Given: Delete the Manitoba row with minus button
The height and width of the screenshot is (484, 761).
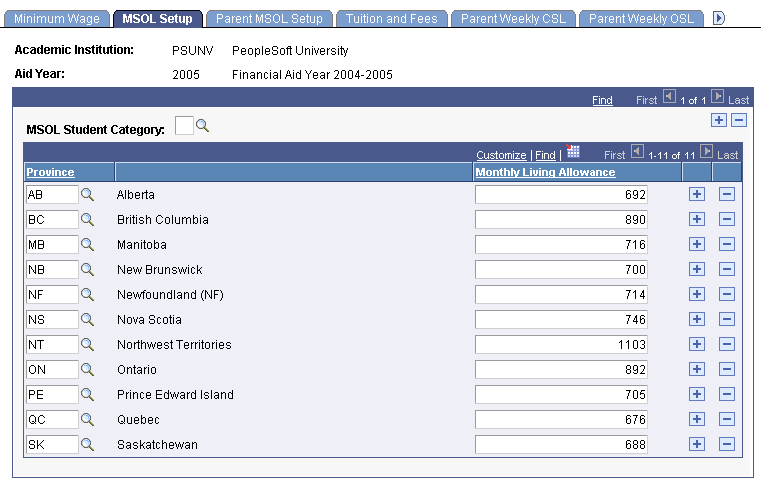Looking at the screenshot, I should [x=727, y=245].
